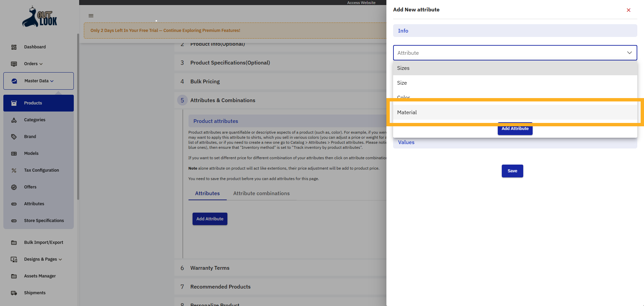
Task: Select the Offers icon in the sidebar
Action: [x=14, y=187]
